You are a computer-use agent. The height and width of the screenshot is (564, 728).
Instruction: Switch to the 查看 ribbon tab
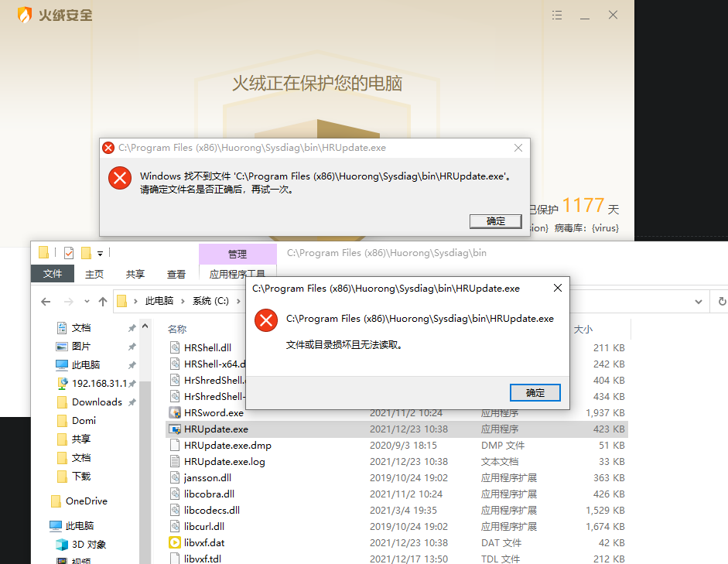click(x=176, y=275)
